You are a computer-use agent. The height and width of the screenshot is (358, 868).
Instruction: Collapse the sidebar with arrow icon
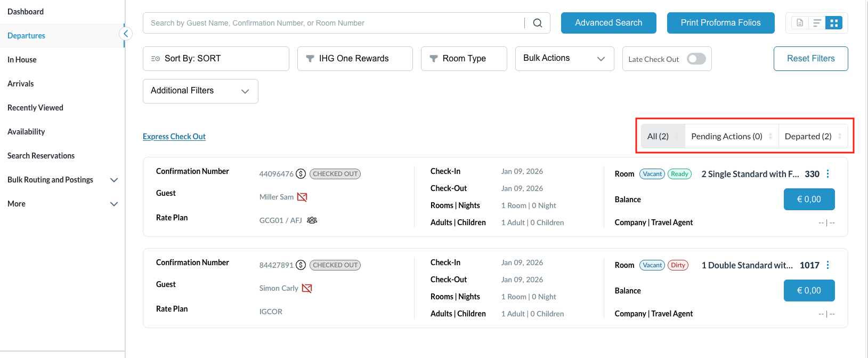(126, 34)
